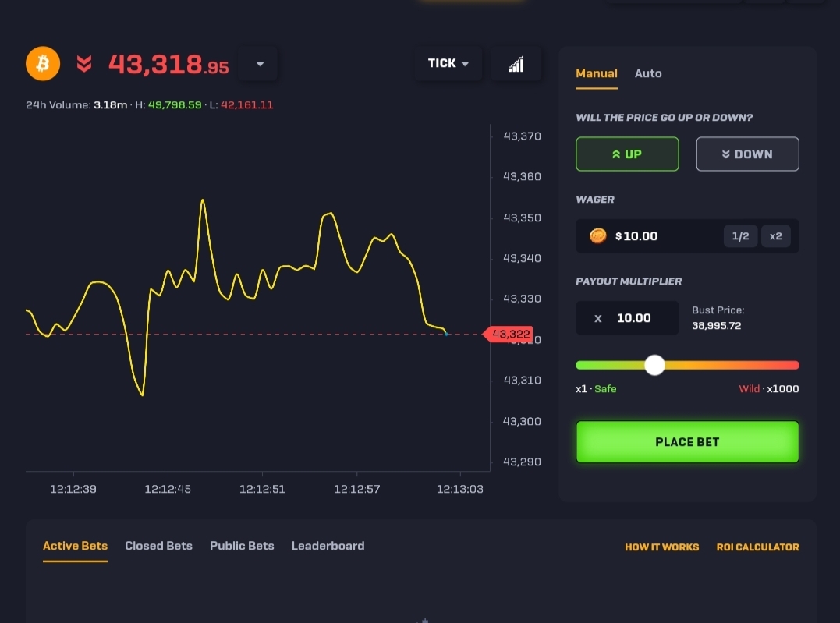Click the x1000 maximum multiplier label
The width and height of the screenshot is (840, 623).
(x=783, y=389)
